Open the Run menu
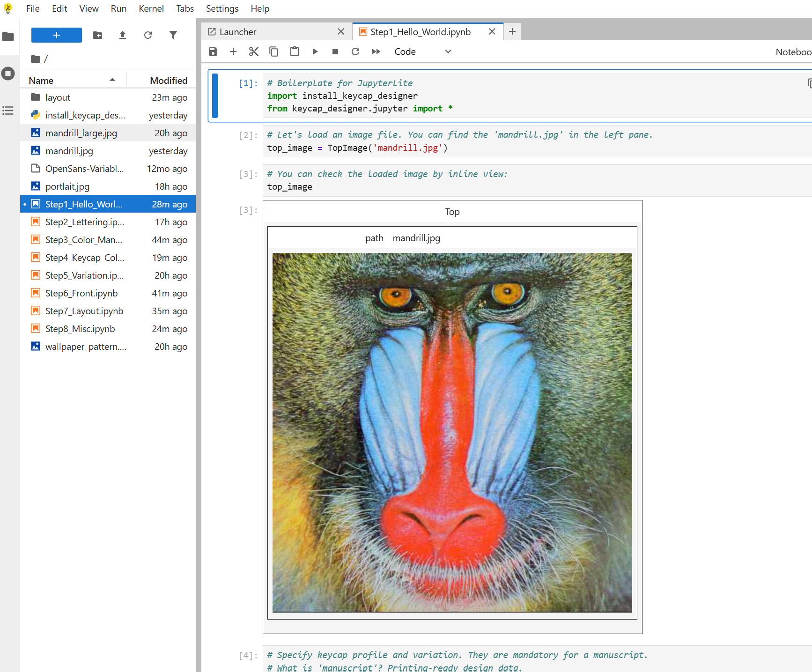This screenshot has width=812, height=672. (118, 8)
